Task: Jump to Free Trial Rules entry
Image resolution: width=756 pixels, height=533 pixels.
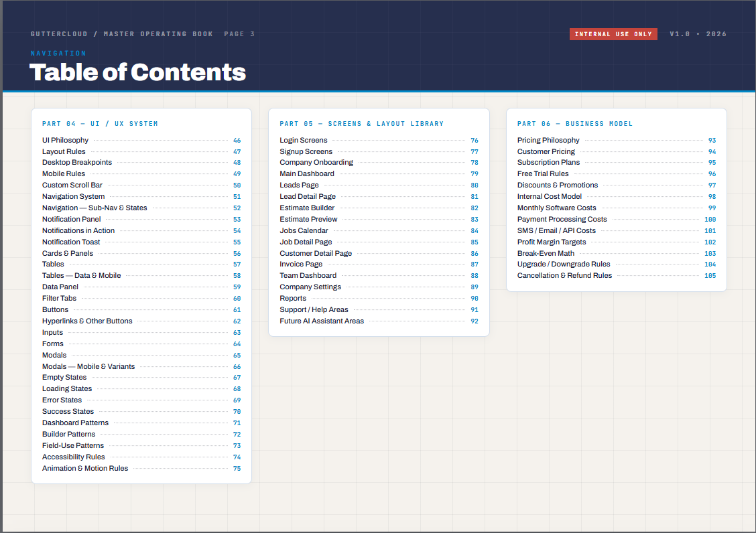Action: tap(617, 174)
